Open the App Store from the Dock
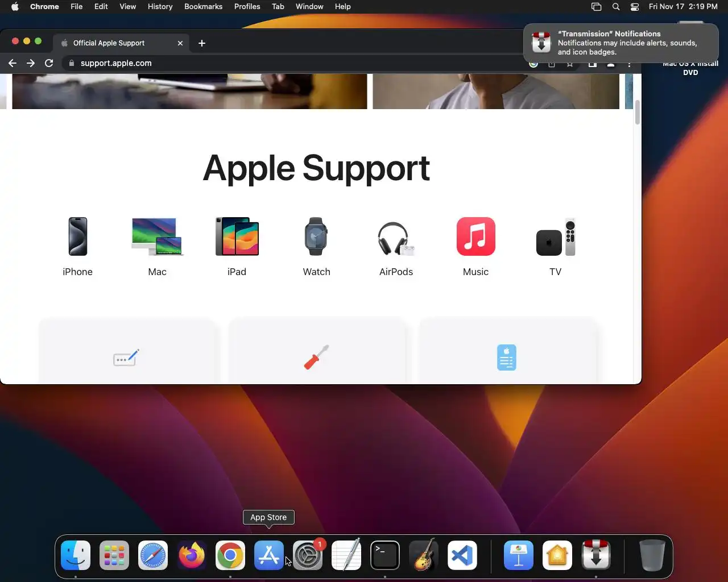 [x=269, y=555]
